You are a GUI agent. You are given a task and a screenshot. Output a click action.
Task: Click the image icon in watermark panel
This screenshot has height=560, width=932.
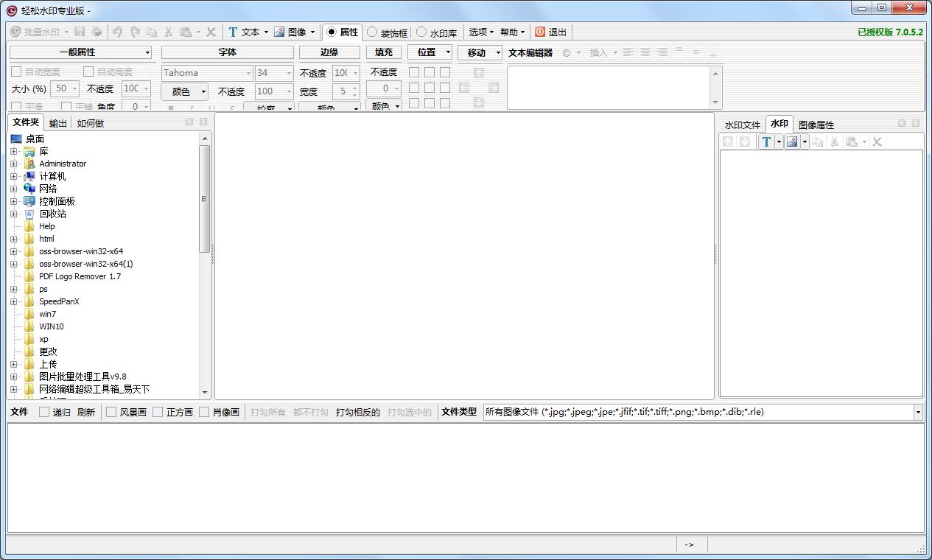792,141
